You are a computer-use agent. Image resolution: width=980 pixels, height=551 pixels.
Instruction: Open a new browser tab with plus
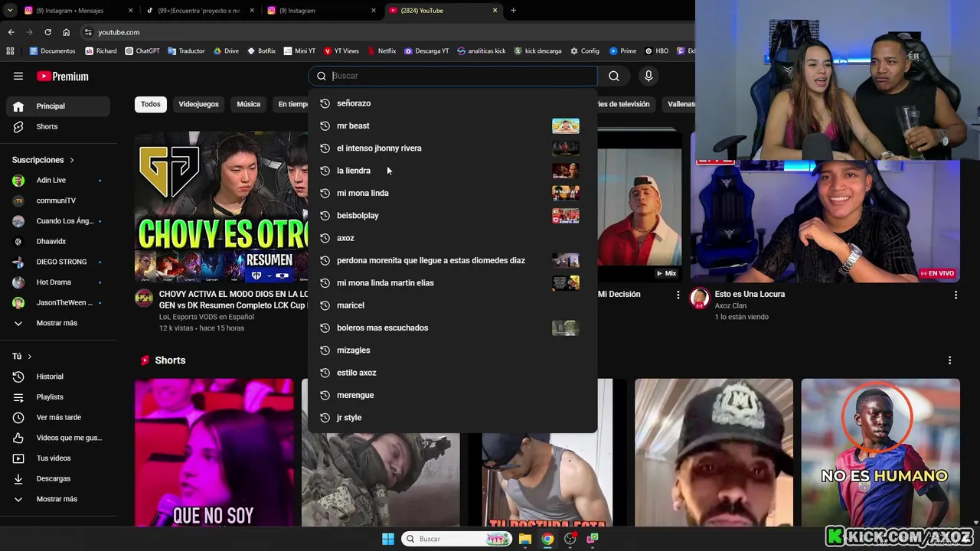513,11
